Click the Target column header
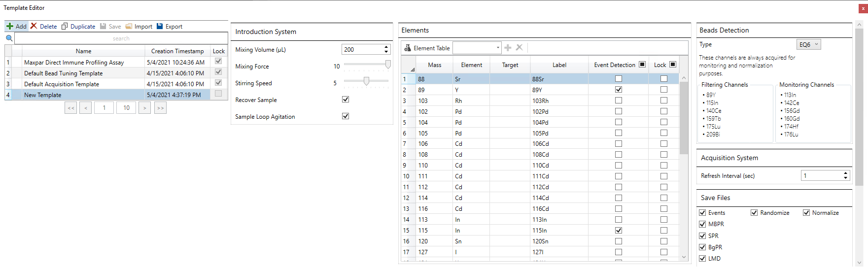868x270 pixels. 510,65
